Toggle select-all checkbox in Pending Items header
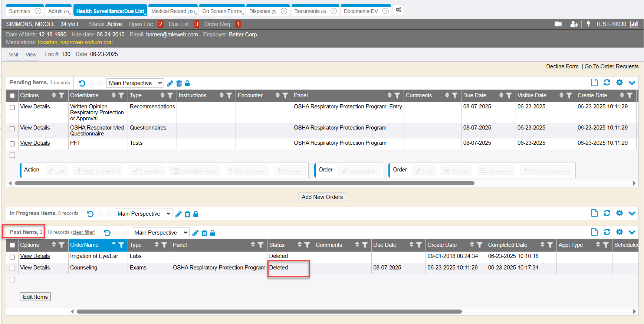Viewport: 644px width, 324px height. pos(12,96)
